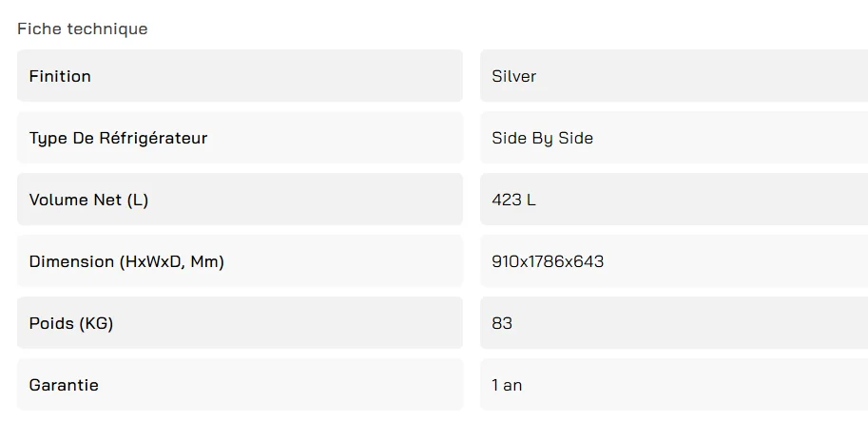Click the (KG) unit in Poids label
The image size is (868, 440).
(x=95, y=323)
